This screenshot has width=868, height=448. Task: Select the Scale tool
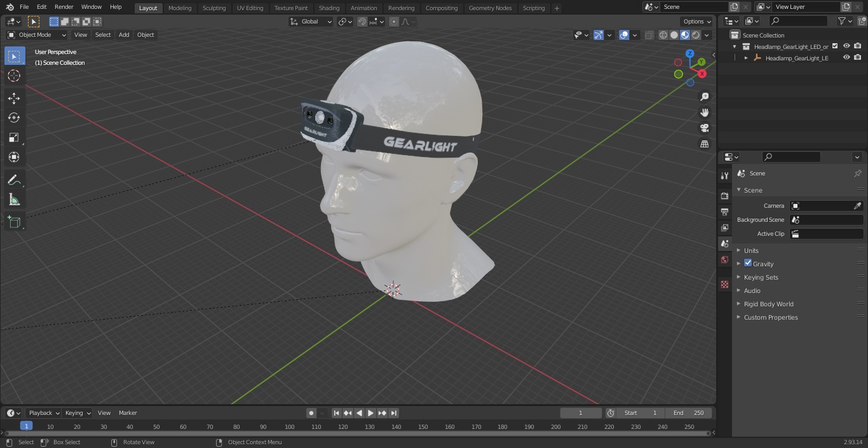(x=14, y=137)
